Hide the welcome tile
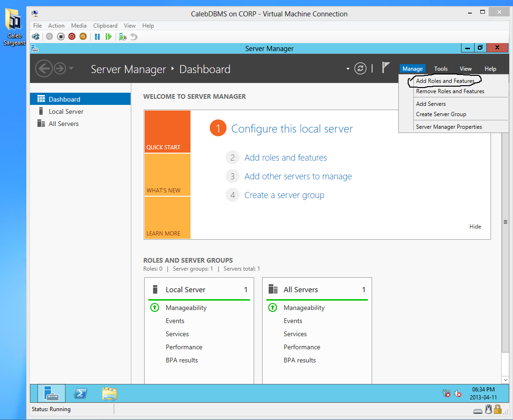Viewport: 513px width, 420px height. click(475, 227)
